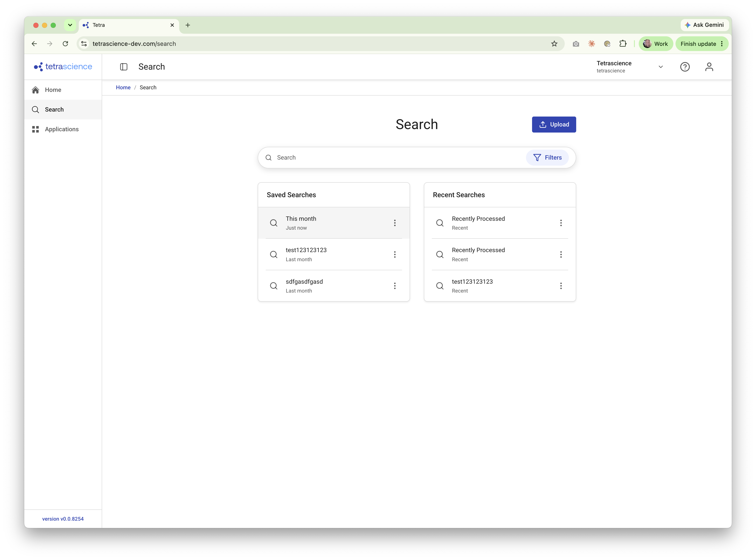The height and width of the screenshot is (560, 756).
Task: Click the cookie extension icon
Action: click(607, 44)
